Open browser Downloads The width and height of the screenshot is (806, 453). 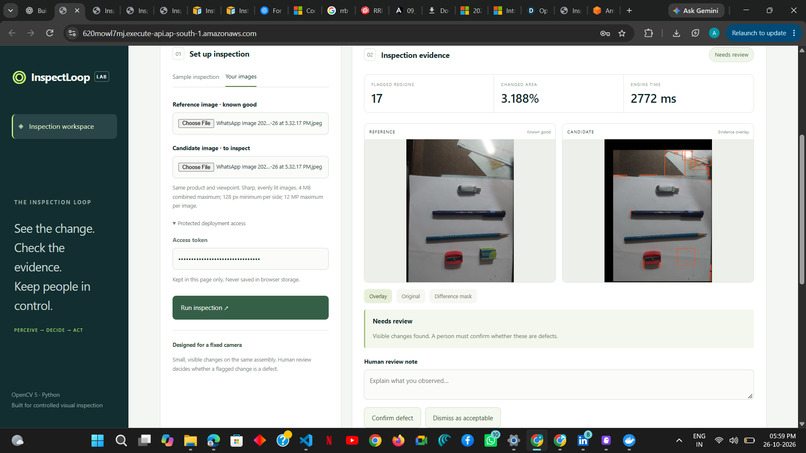click(x=676, y=33)
